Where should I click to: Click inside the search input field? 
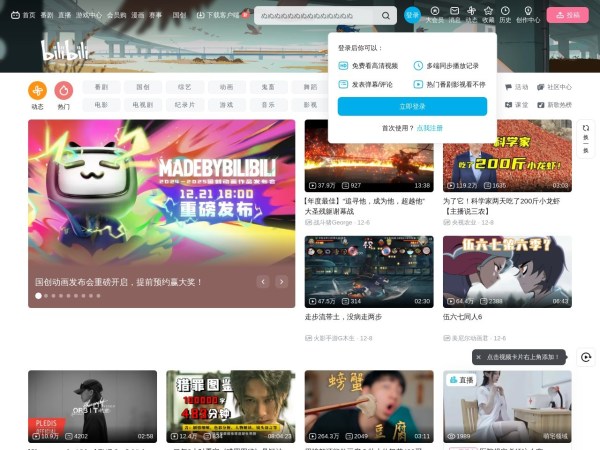(313, 16)
